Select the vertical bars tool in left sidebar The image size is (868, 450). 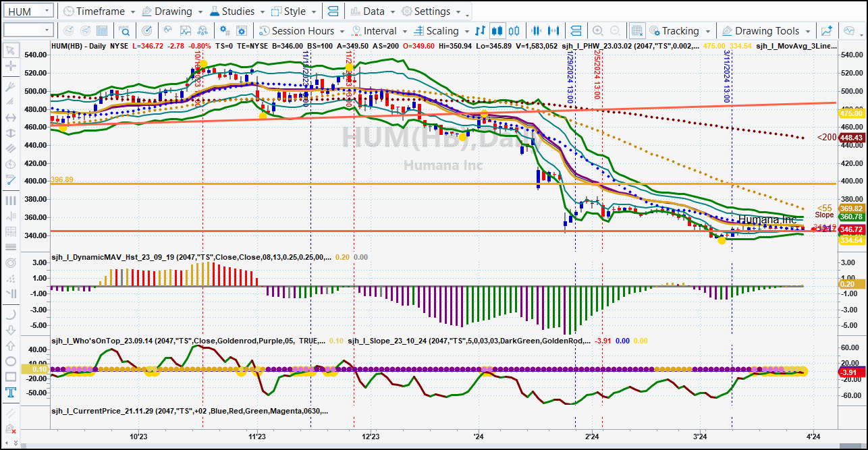[10, 200]
